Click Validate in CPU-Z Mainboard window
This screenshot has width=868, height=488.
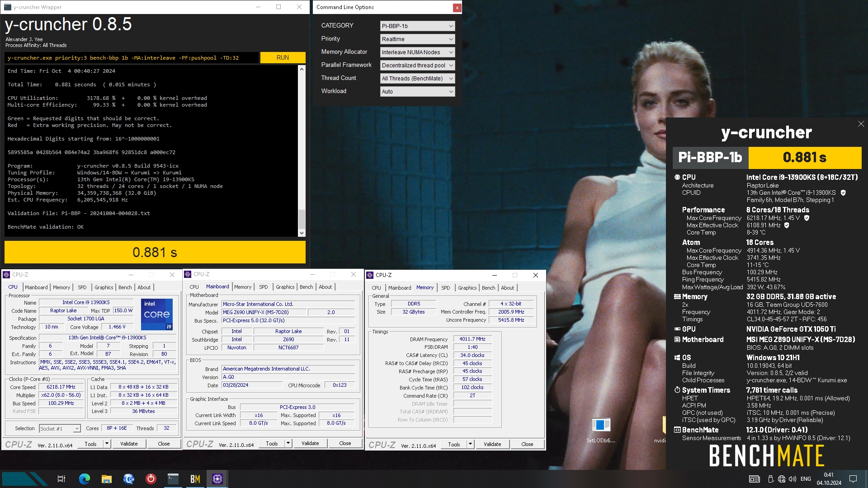pyautogui.click(x=310, y=443)
